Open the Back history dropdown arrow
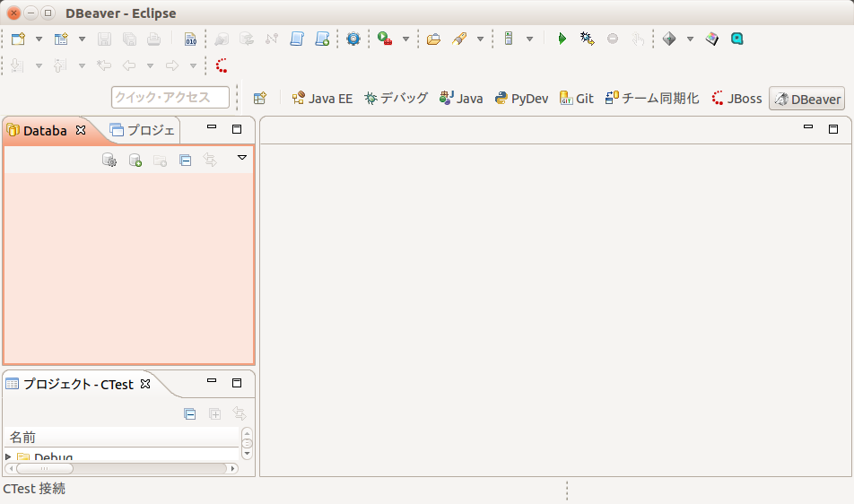Screen dimensions: 854x504 point(150,65)
